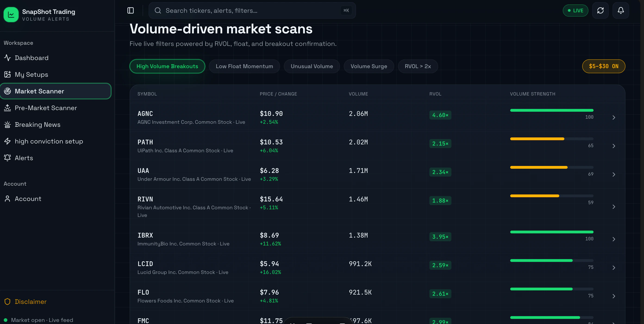The height and width of the screenshot is (324, 644).
Task: Toggle the sidebar panel icon
Action: (x=131, y=10)
